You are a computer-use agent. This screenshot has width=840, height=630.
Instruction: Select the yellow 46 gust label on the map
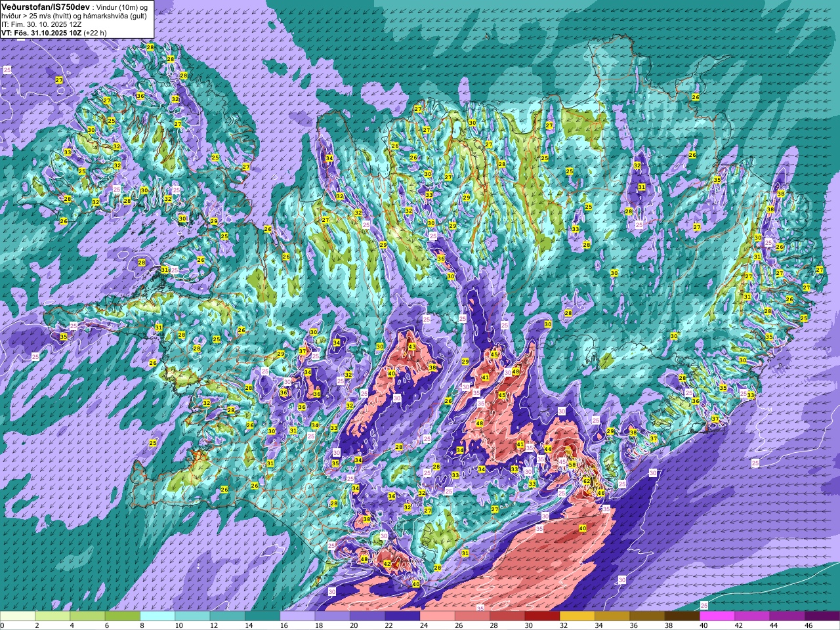(600, 493)
